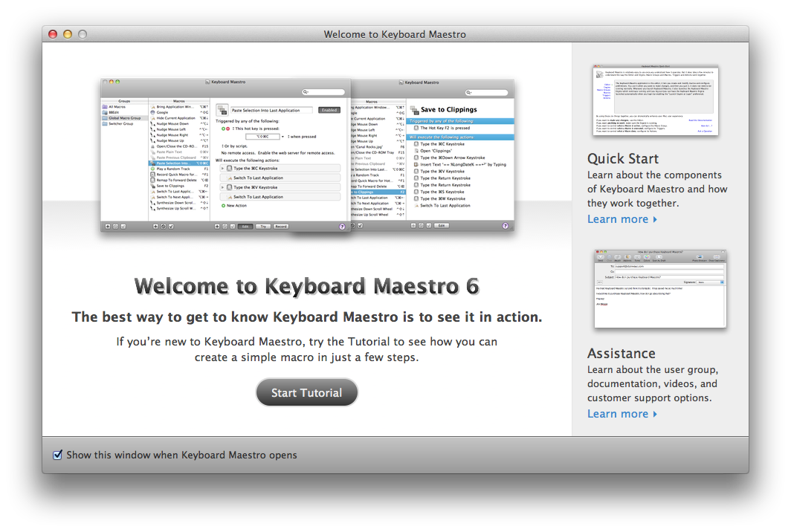Click the Assistance heading
Image resolution: width=791 pixels, height=532 pixels.
point(621,353)
